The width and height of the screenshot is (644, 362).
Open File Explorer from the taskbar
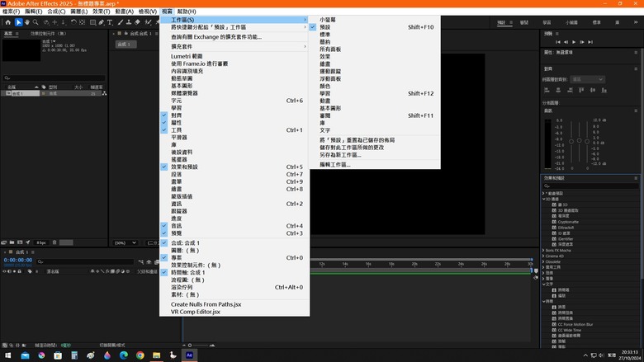point(157,355)
